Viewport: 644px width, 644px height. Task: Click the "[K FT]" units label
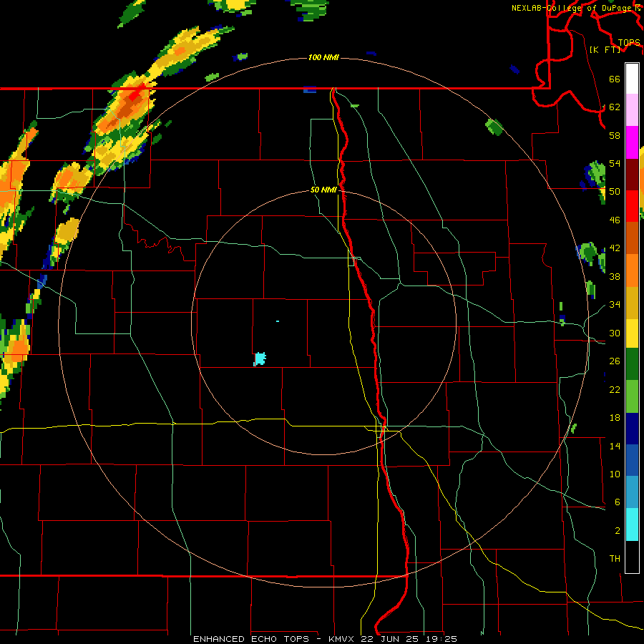pos(605,49)
